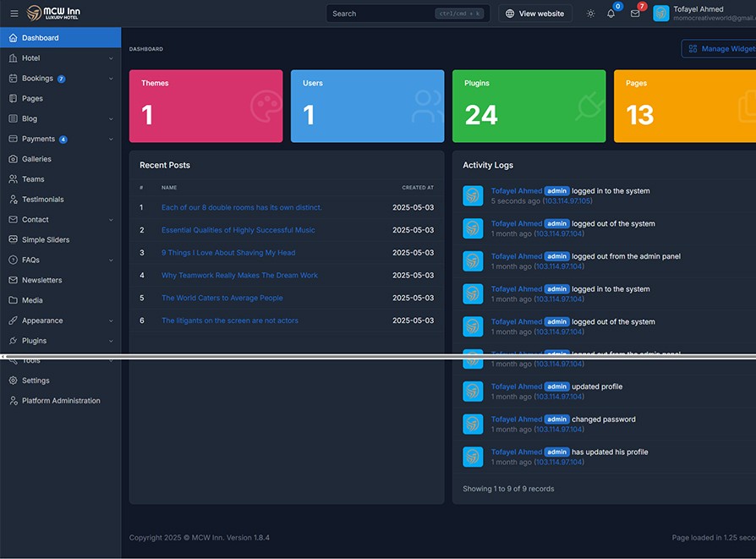Click the pink Themes widget card
This screenshot has width=756, height=559.
click(205, 106)
